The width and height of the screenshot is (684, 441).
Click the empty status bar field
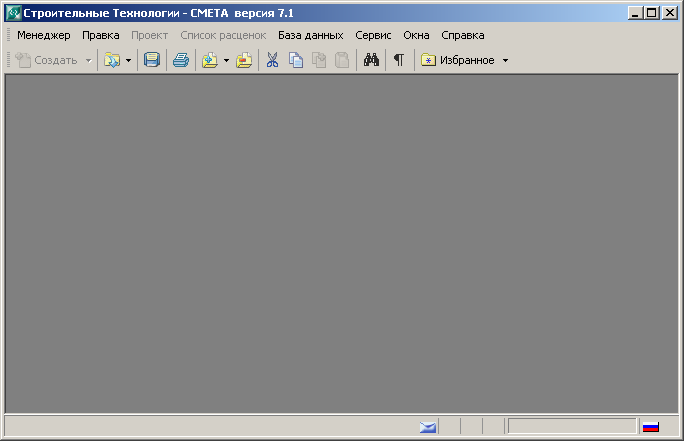point(572,426)
